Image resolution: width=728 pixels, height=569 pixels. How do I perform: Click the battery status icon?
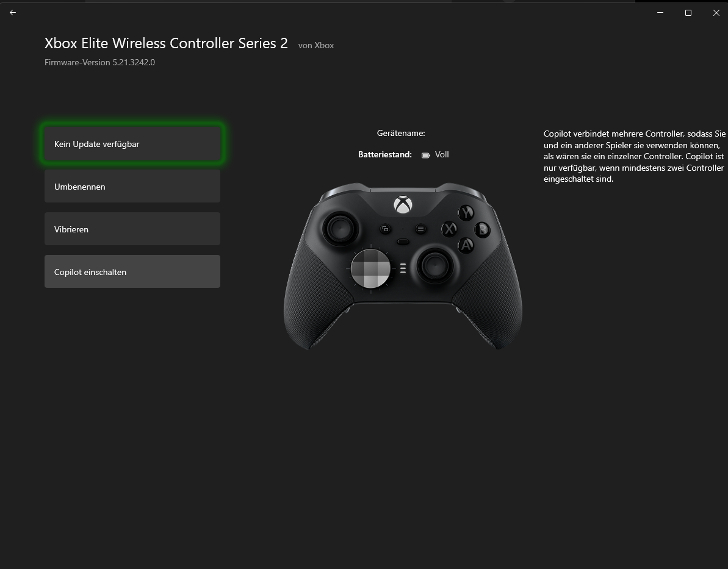coord(426,155)
